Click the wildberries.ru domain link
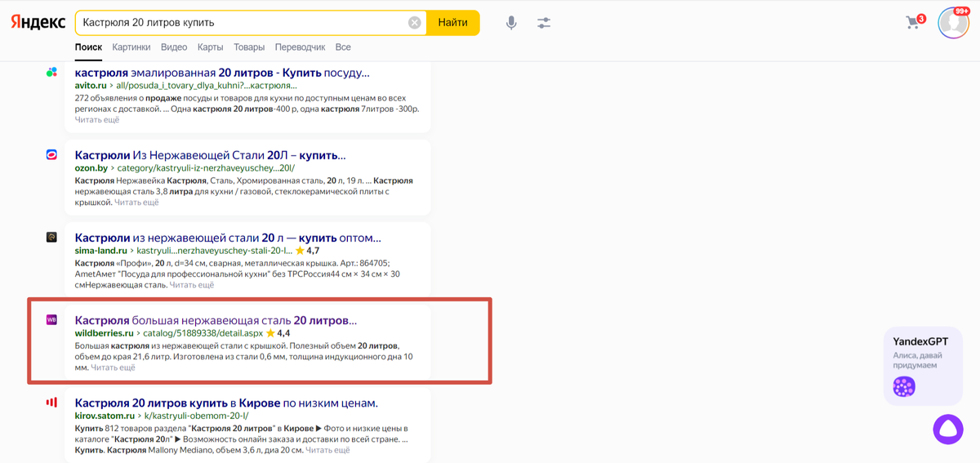 (x=104, y=333)
